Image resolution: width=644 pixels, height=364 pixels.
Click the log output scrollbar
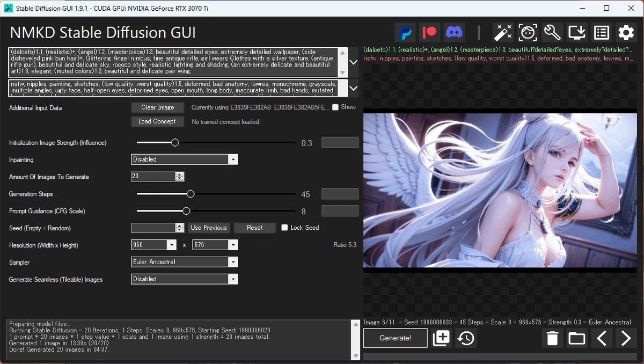355,340
